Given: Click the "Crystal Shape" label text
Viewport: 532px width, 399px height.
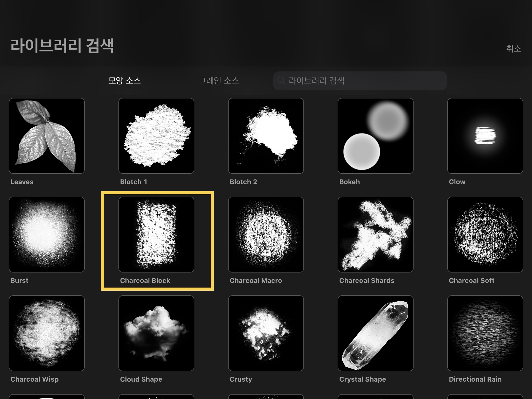Looking at the screenshot, I should (x=363, y=379).
